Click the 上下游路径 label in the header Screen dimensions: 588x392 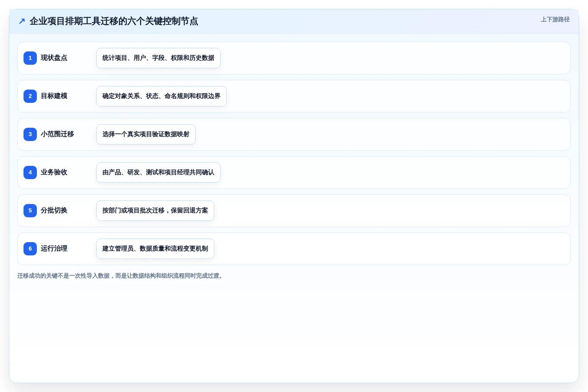(555, 20)
